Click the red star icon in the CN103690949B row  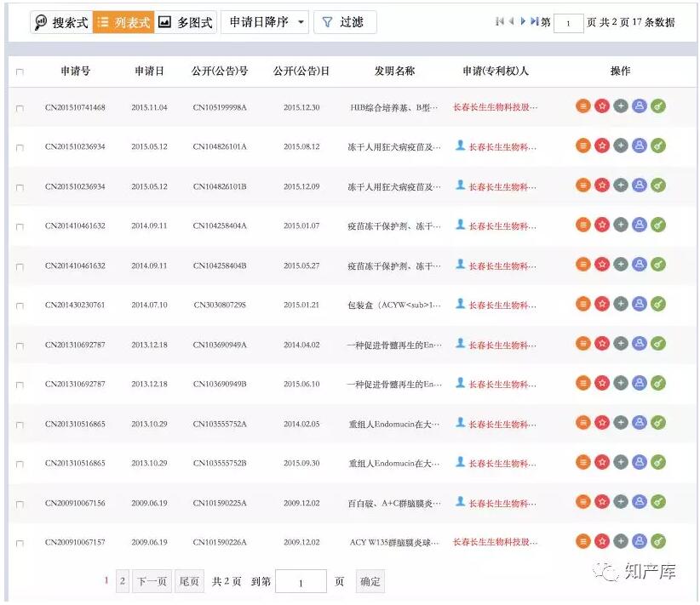pos(602,383)
